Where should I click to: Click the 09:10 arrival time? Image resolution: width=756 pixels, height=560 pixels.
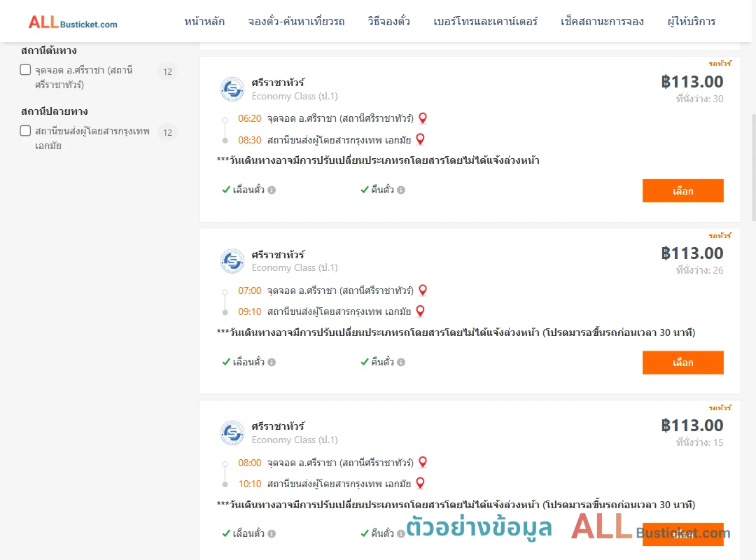249,312
